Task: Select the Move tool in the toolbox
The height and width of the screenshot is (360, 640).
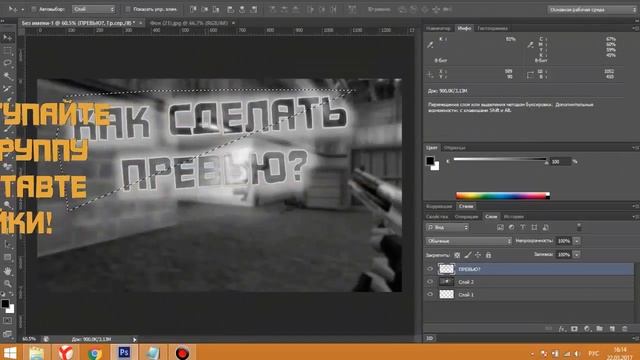Action: [7, 38]
